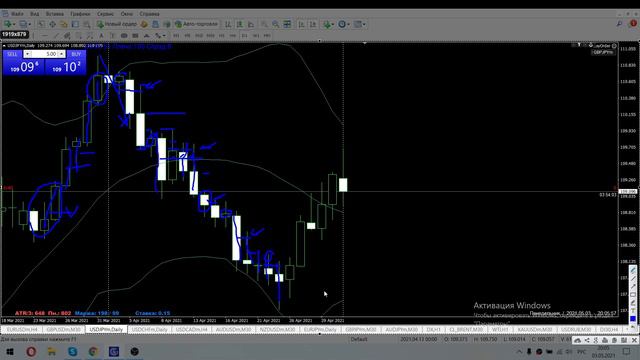Image resolution: width=640 pixels, height=360 pixels.
Task: Click the gold coin icon after New Order
Action: pyautogui.click(x=144, y=24)
